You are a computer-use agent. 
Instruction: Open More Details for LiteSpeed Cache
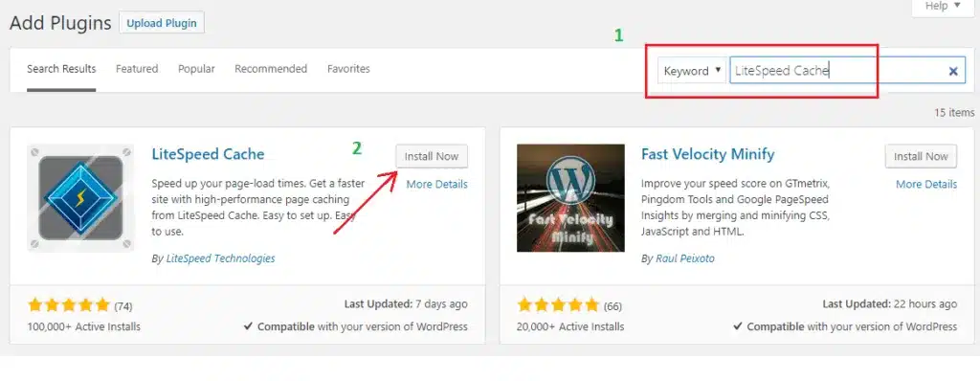(x=436, y=184)
